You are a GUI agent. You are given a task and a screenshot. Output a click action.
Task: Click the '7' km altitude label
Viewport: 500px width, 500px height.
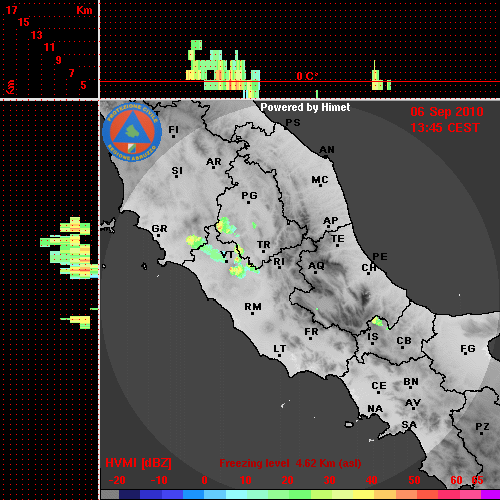tap(71, 73)
